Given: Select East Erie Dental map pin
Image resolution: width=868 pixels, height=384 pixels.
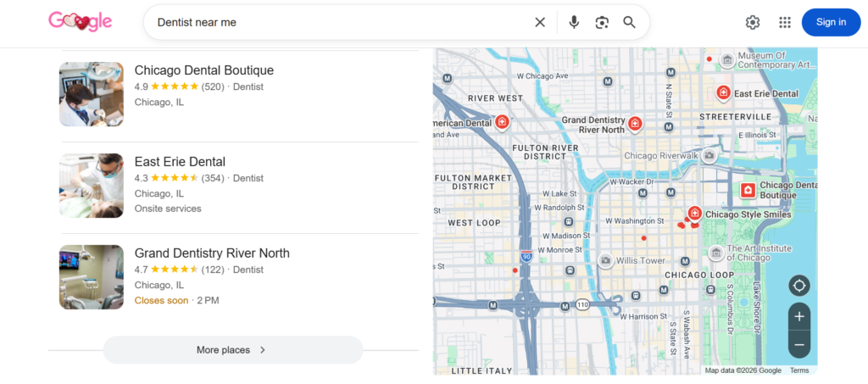Looking at the screenshot, I should pyautogui.click(x=723, y=92).
